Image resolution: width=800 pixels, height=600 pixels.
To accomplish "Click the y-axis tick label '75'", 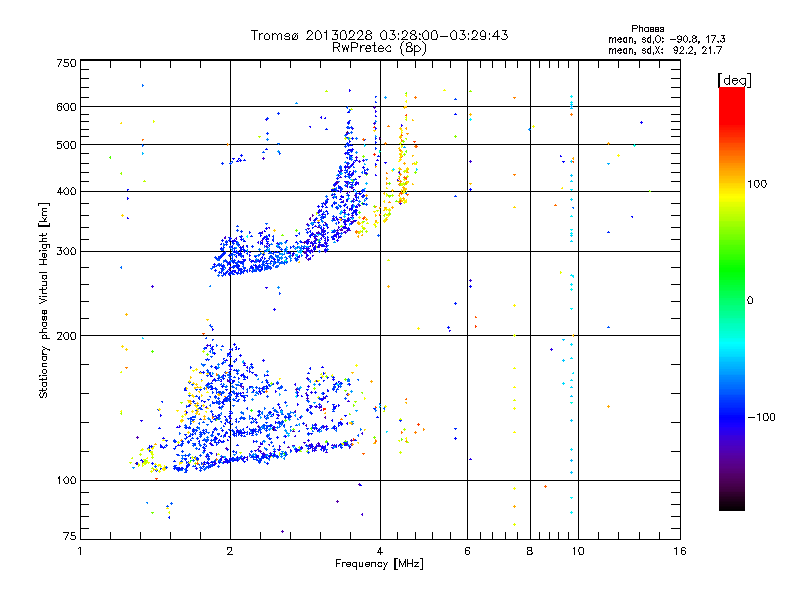I will [x=69, y=536].
